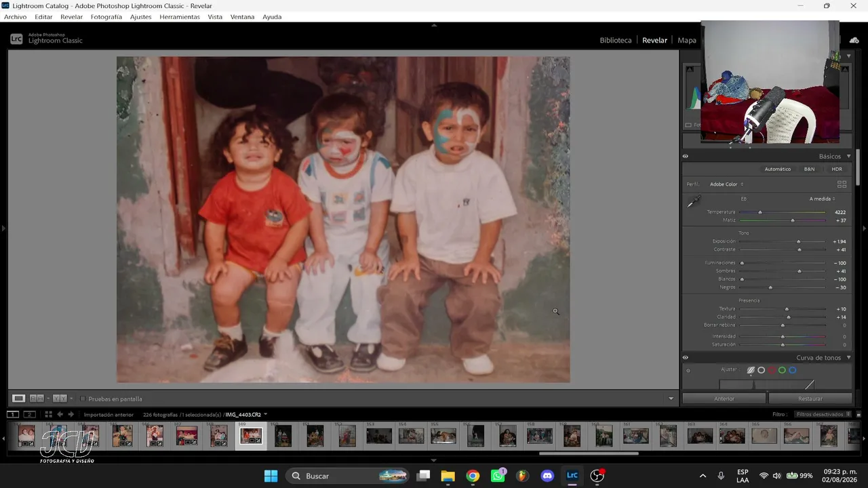Open Google Chrome from the taskbar
Image resolution: width=868 pixels, height=488 pixels.
[473, 476]
